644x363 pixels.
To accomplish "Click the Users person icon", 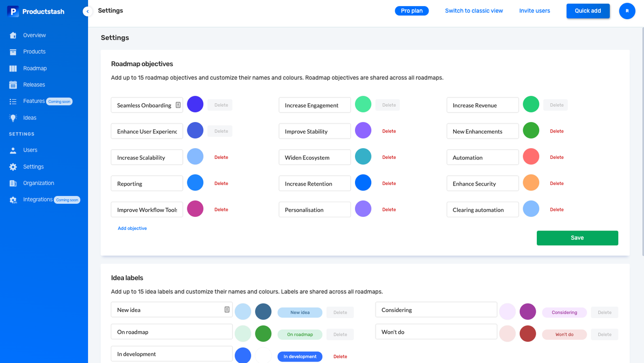I will pos(13,150).
